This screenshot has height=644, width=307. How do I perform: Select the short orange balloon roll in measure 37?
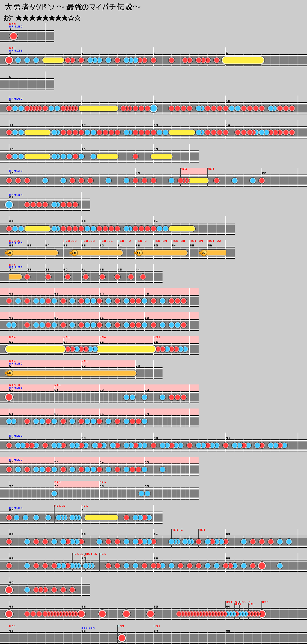pyautogui.click(x=15, y=277)
